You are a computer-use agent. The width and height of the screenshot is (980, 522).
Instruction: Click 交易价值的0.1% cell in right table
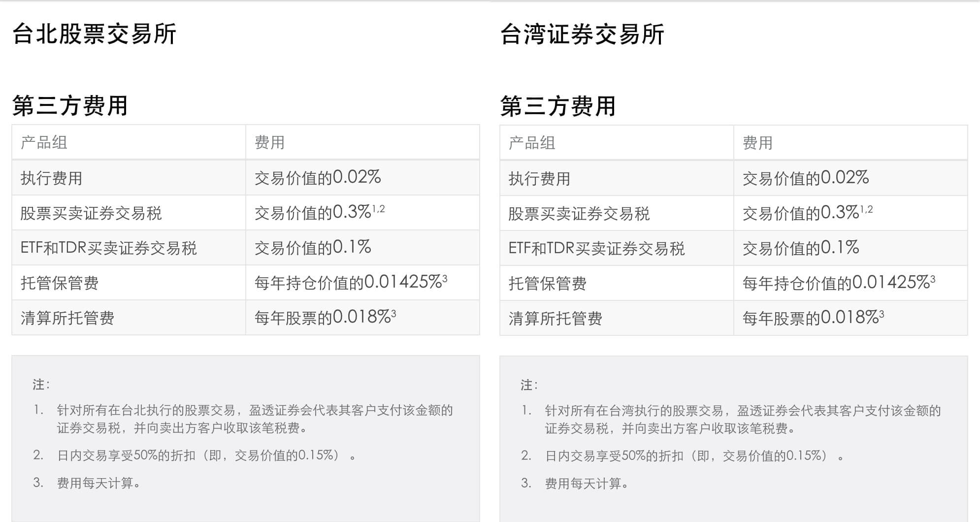pyautogui.click(x=800, y=248)
